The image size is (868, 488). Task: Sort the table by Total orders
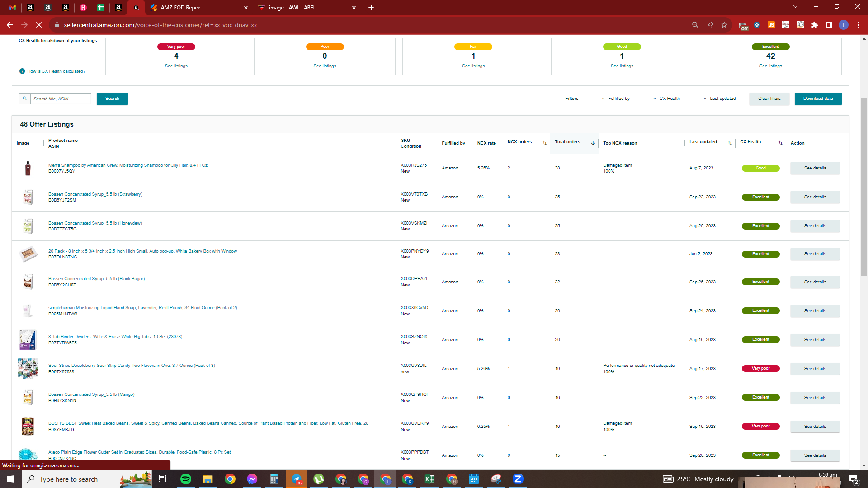click(593, 143)
